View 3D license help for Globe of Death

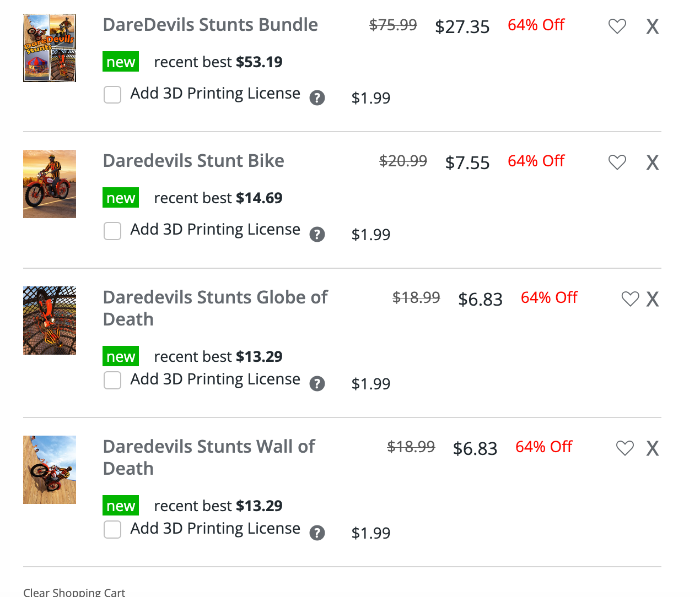pyautogui.click(x=317, y=384)
